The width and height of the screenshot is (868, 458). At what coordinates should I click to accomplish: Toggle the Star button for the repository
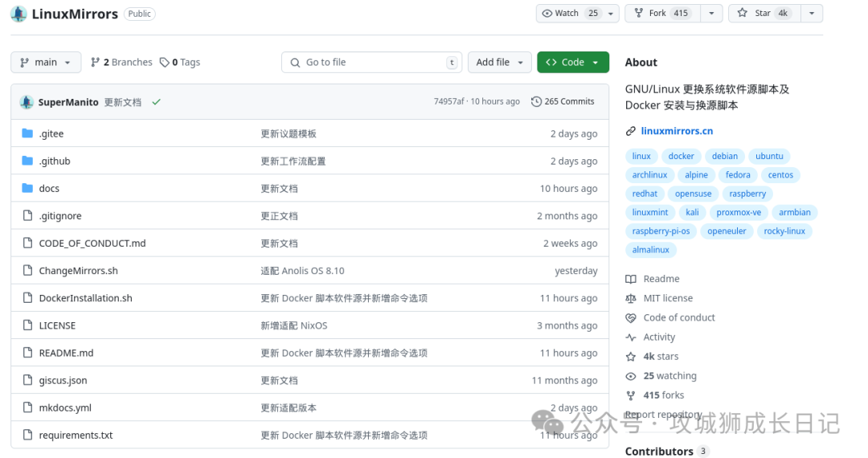(x=765, y=14)
